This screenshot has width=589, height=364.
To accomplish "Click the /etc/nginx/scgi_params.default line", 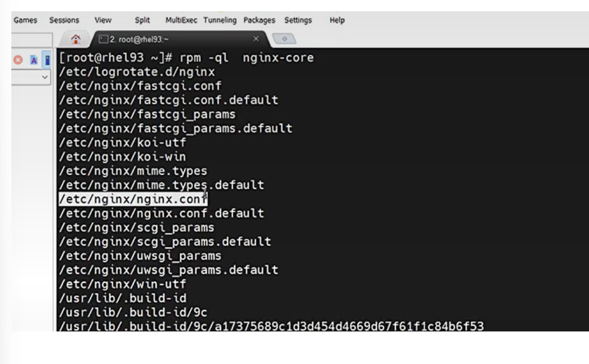I will 165,242.
